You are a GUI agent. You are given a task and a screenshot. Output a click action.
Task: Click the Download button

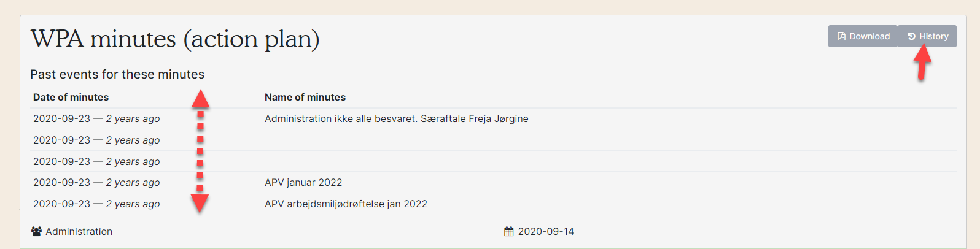point(863,36)
